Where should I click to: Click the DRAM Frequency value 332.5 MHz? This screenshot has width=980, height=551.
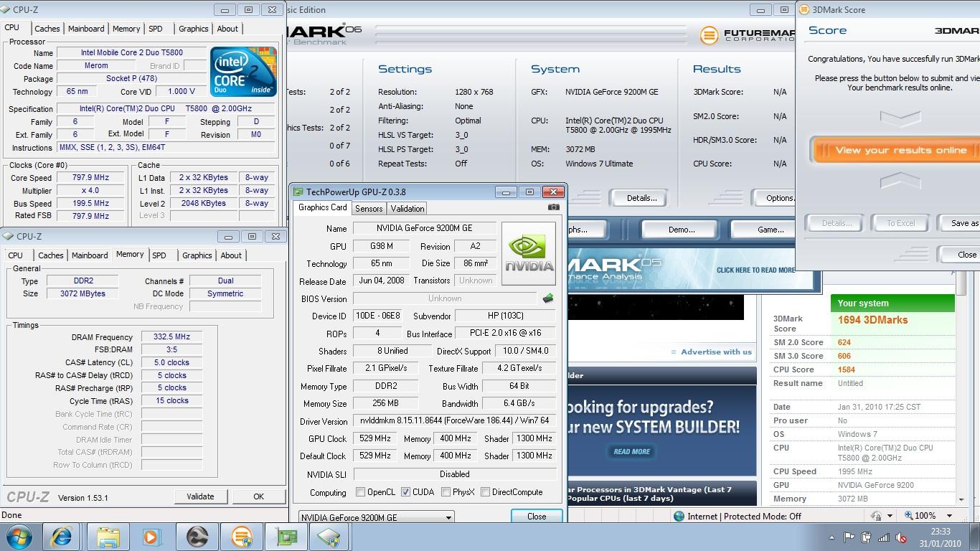pos(171,336)
